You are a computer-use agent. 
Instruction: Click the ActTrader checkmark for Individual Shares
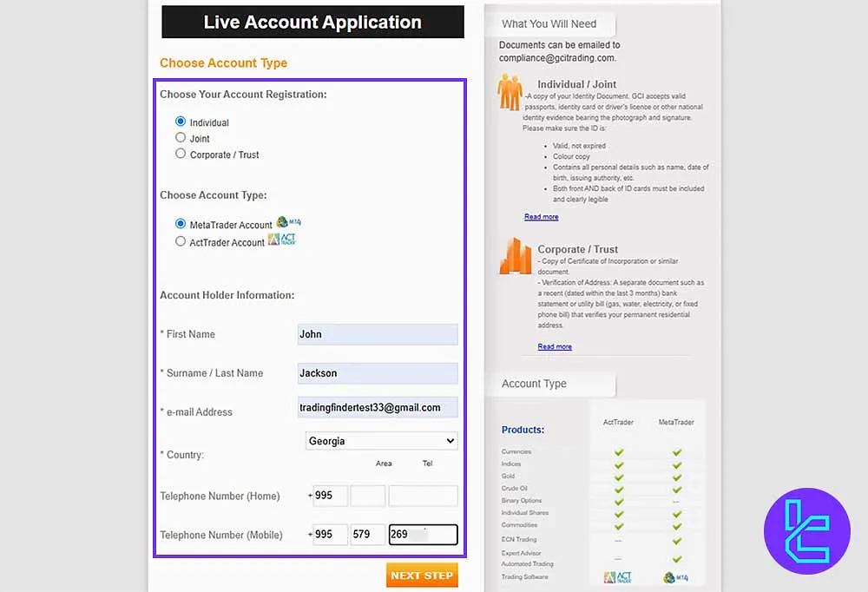pyautogui.click(x=619, y=514)
